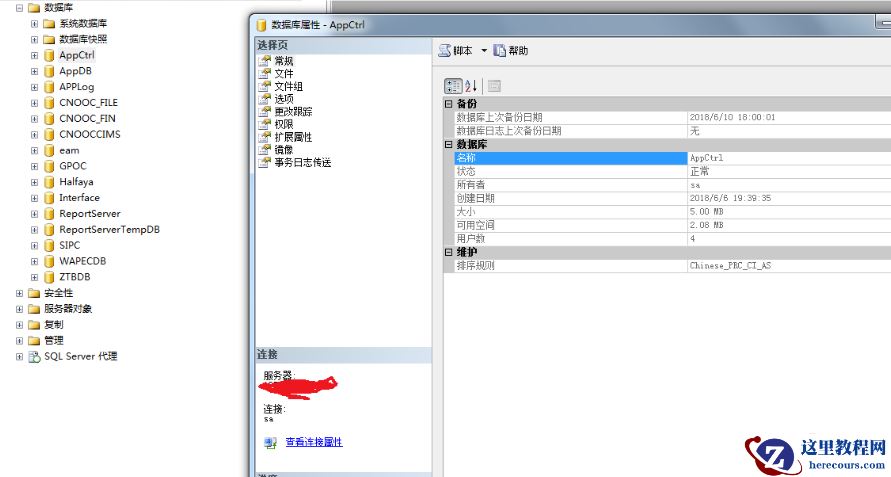Click the 用户数 property row
This screenshot has width=891, height=477.
(673, 239)
